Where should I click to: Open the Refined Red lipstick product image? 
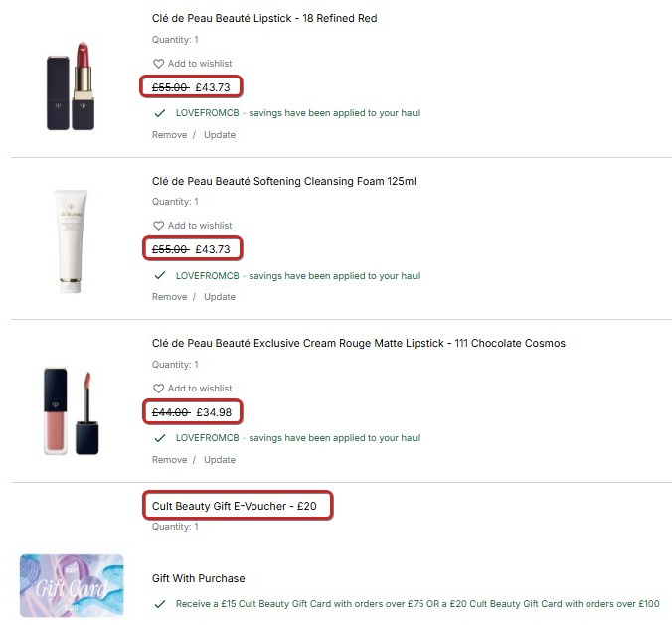[x=71, y=85]
